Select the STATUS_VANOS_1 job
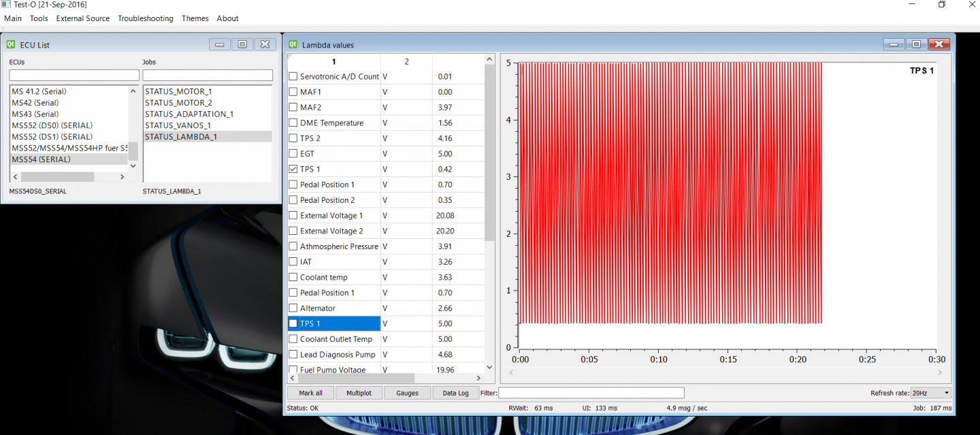980x435 pixels. [178, 125]
